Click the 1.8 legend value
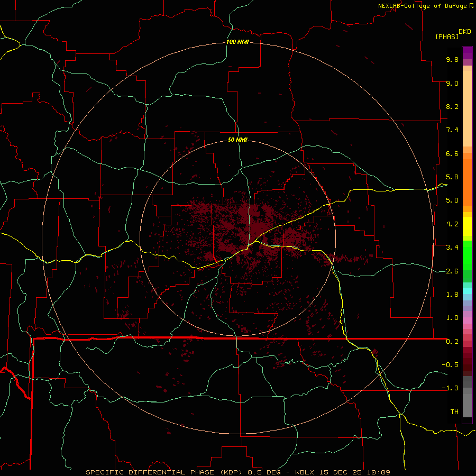This screenshot has height=476, width=476. [452, 295]
